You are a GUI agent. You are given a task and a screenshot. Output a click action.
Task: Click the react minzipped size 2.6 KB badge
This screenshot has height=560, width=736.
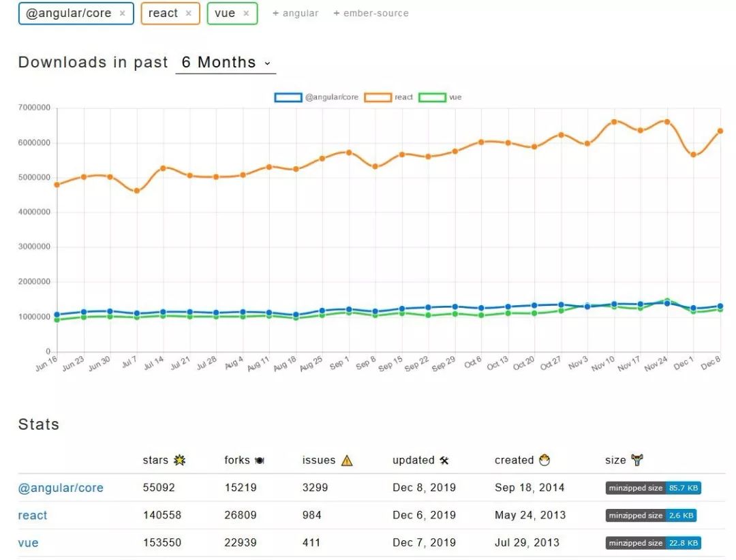651,516
